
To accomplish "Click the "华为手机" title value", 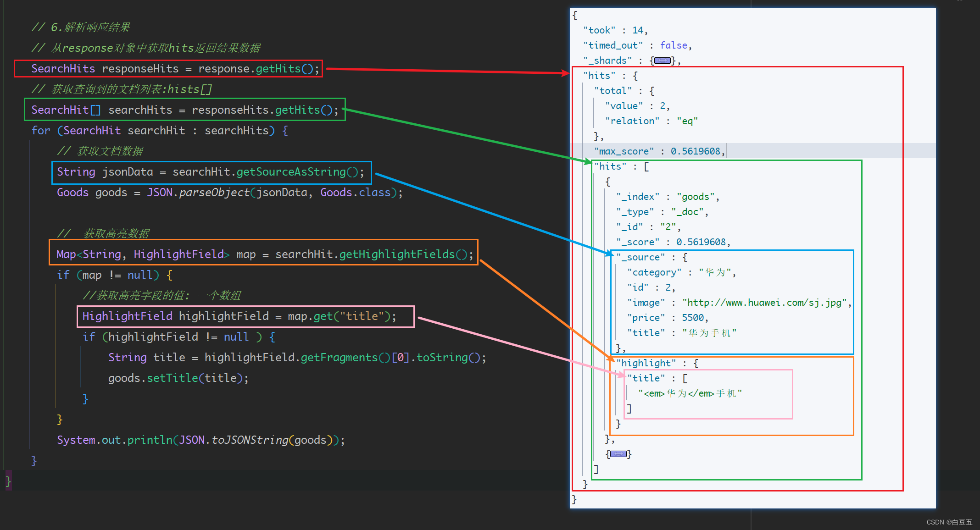I will pos(709,333).
